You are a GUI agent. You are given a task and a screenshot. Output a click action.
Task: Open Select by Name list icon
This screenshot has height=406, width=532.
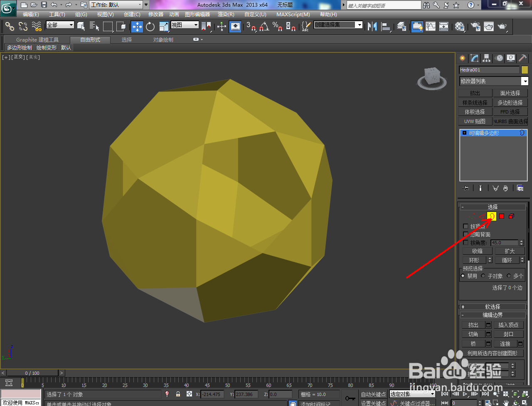(94, 27)
